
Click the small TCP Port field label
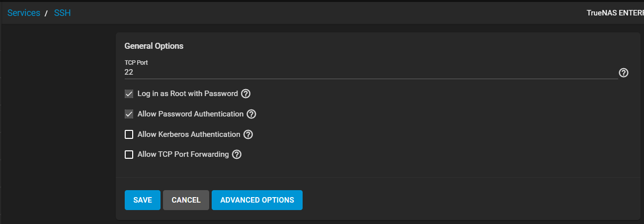136,63
